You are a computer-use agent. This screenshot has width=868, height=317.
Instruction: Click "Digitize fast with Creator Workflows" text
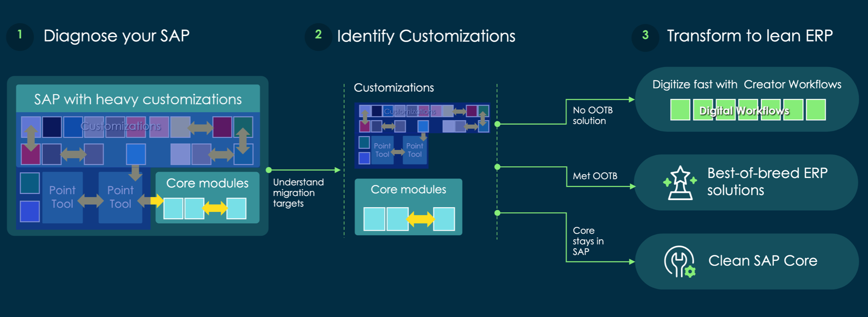coord(746,84)
